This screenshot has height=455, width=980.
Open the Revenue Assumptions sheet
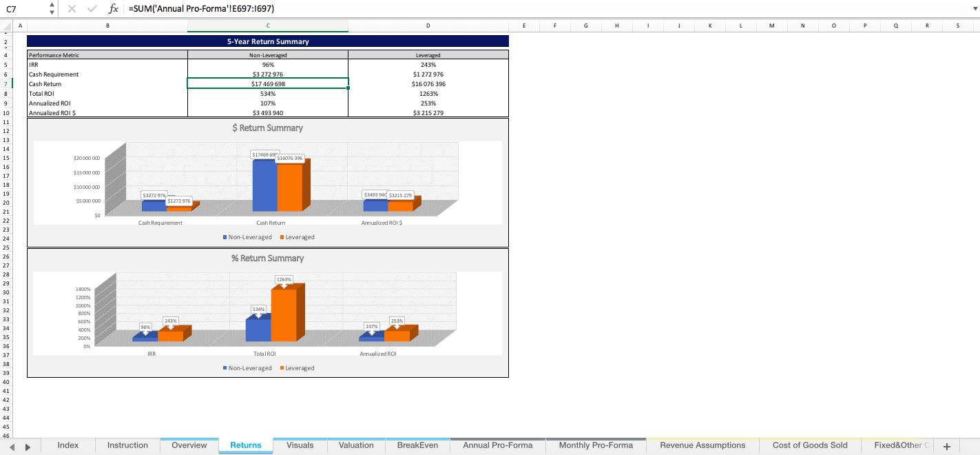point(702,445)
